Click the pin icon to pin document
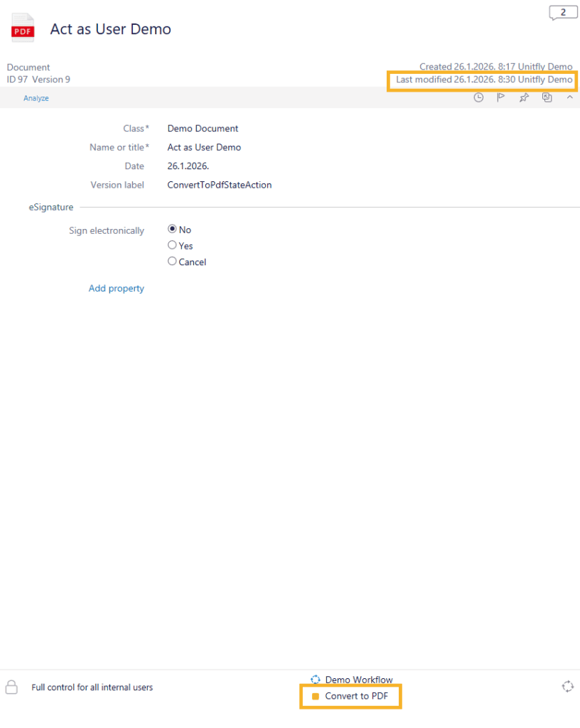 524,98
